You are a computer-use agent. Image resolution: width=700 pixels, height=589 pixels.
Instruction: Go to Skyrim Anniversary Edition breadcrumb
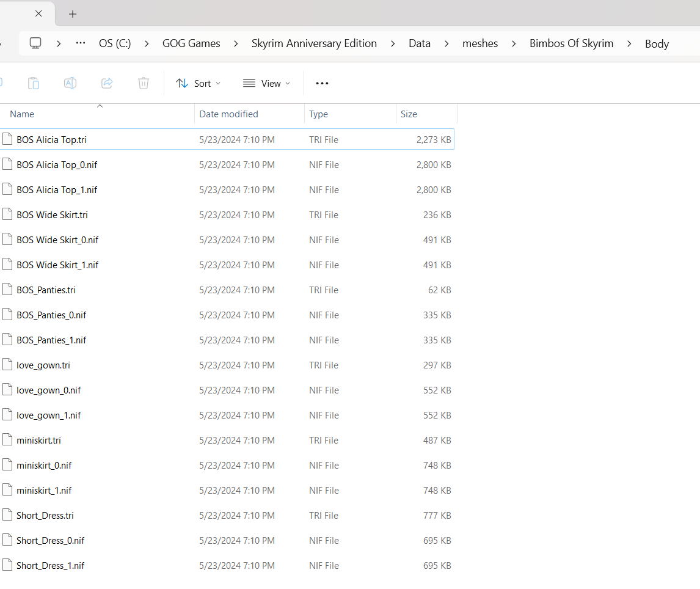(x=314, y=43)
